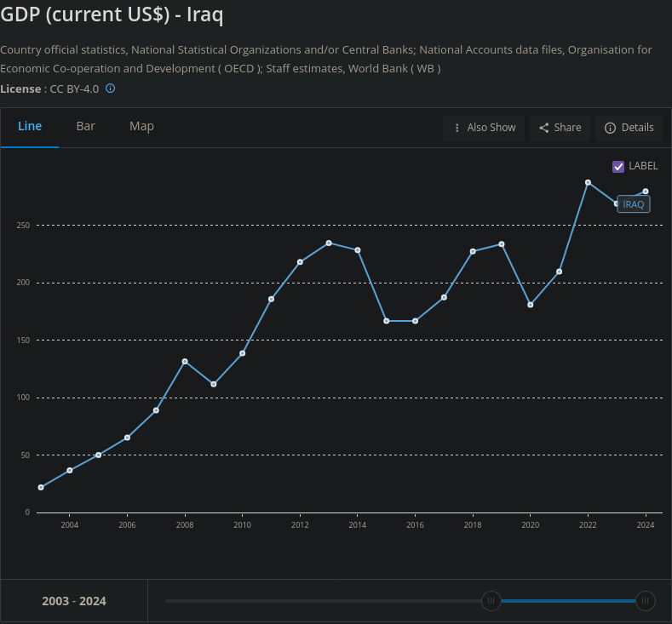Uncheck the LABEL checkbox
Image resolution: width=672 pixels, height=624 pixels.
click(x=618, y=166)
